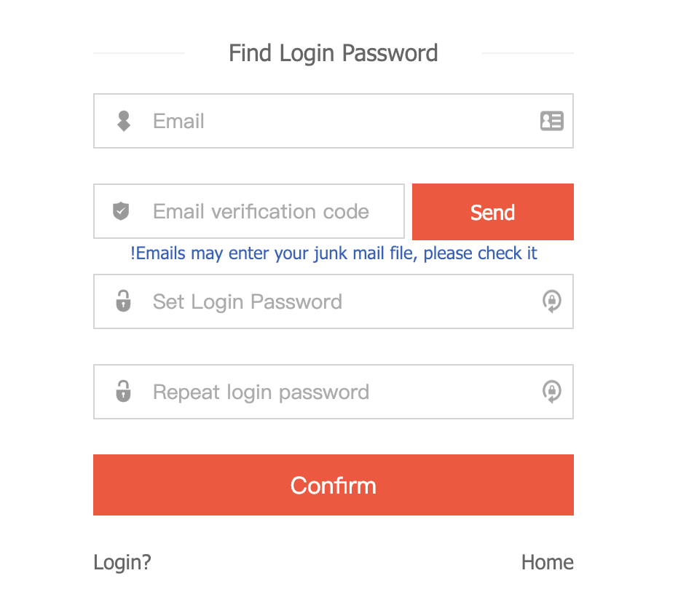Click the circular lock icon in Repeat login password
Viewport: 686px width, 616px height.
(x=551, y=391)
